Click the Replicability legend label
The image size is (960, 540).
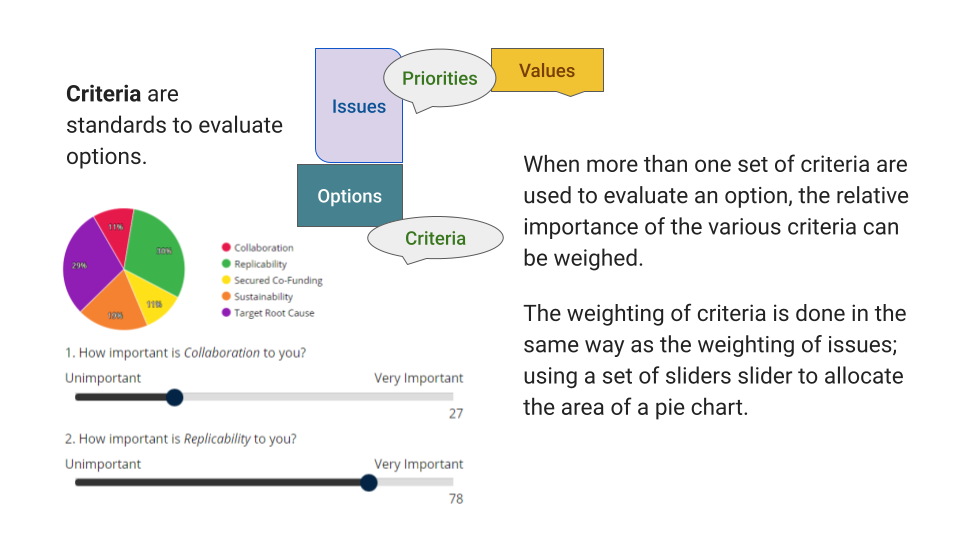(x=260, y=264)
